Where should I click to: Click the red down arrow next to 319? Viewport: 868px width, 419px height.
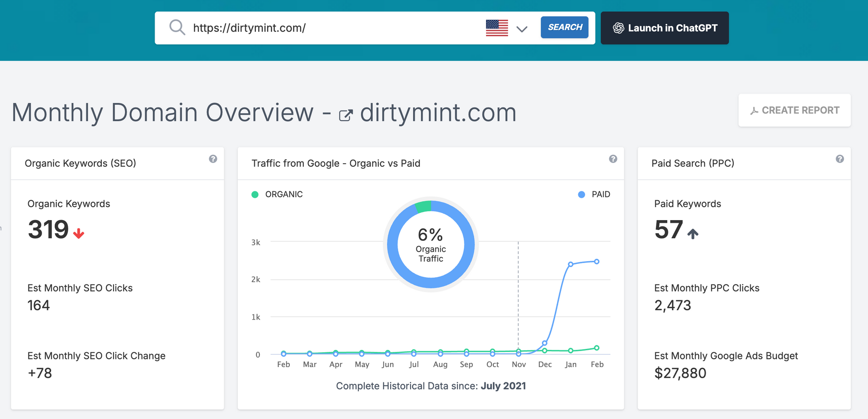[79, 233]
